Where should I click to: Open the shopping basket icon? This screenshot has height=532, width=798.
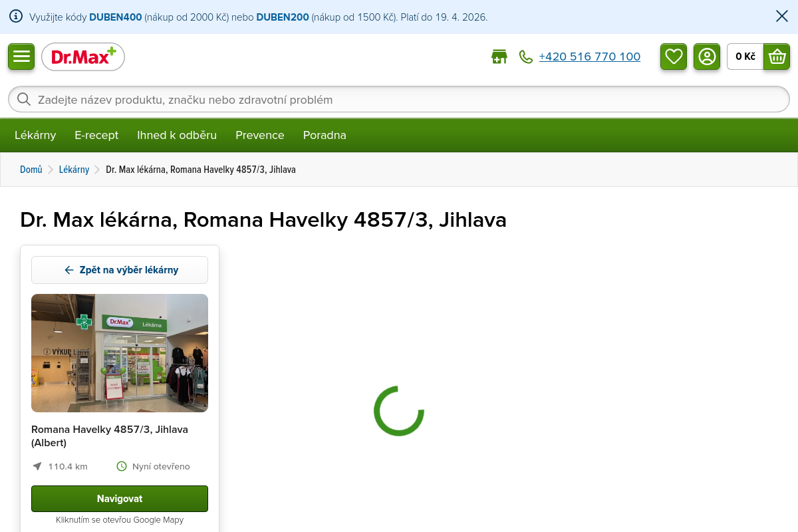point(777,57)
